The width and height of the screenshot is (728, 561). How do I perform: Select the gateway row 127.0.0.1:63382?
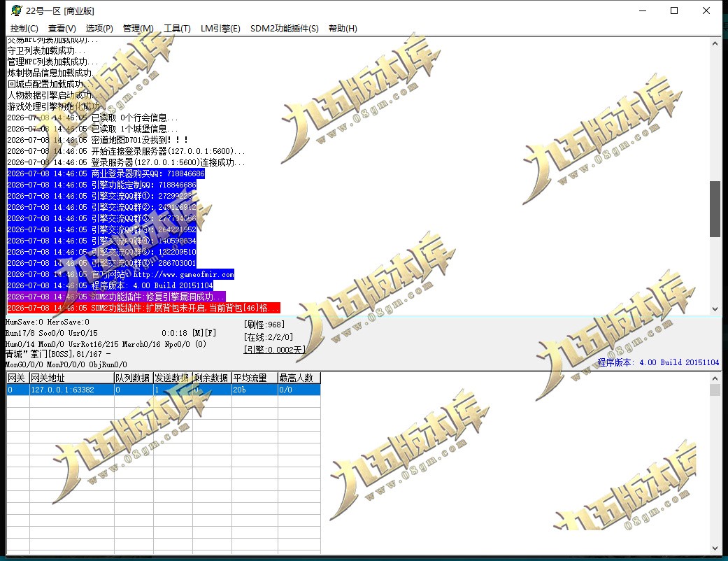[x=164, y=390]
